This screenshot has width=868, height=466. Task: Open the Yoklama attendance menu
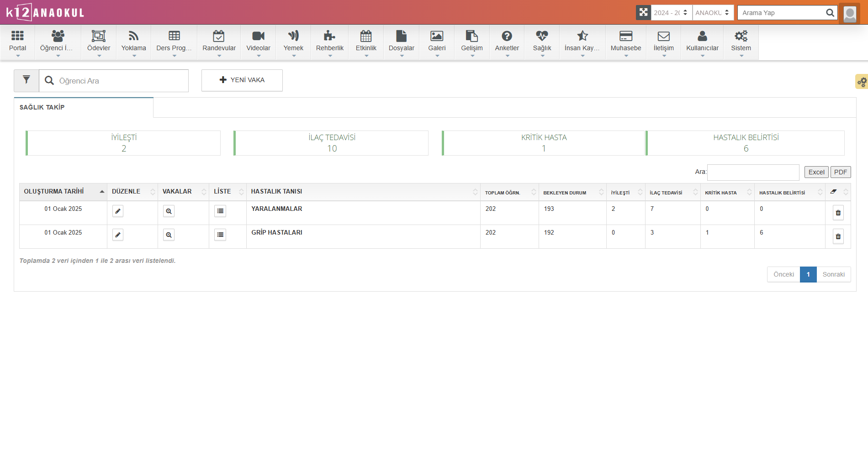pyautogui.click(x=133, y=42)
